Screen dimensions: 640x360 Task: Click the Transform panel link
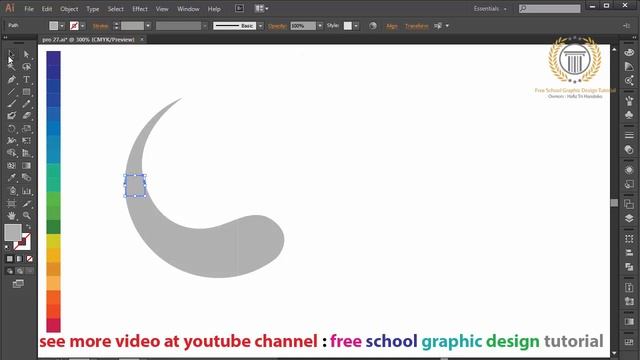point(416,26)
